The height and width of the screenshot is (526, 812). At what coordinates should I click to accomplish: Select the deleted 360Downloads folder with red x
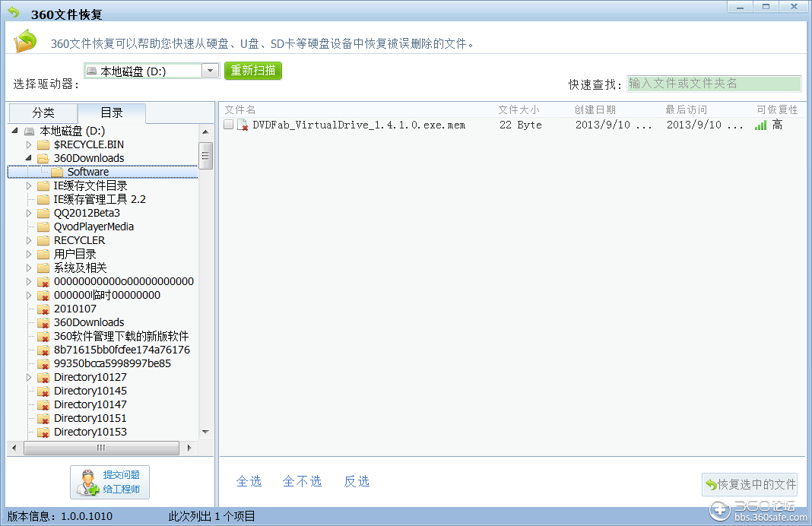[89, 322]
